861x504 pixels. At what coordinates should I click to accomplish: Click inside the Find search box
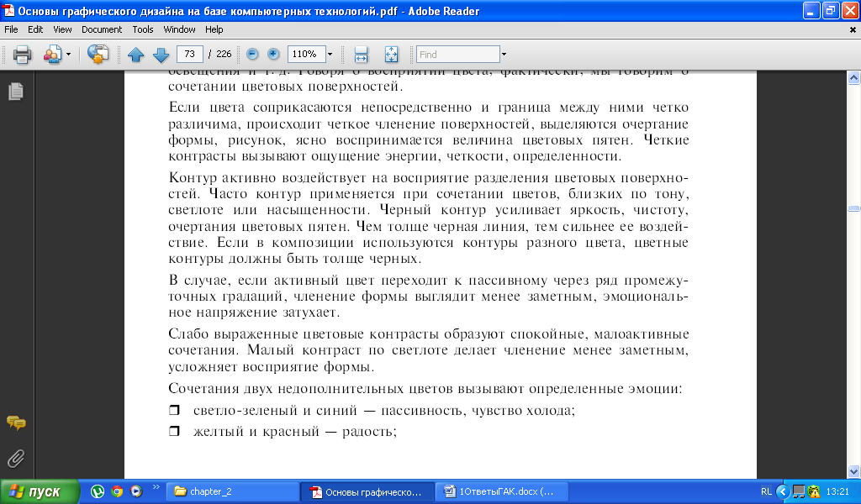tap(458, 55)
